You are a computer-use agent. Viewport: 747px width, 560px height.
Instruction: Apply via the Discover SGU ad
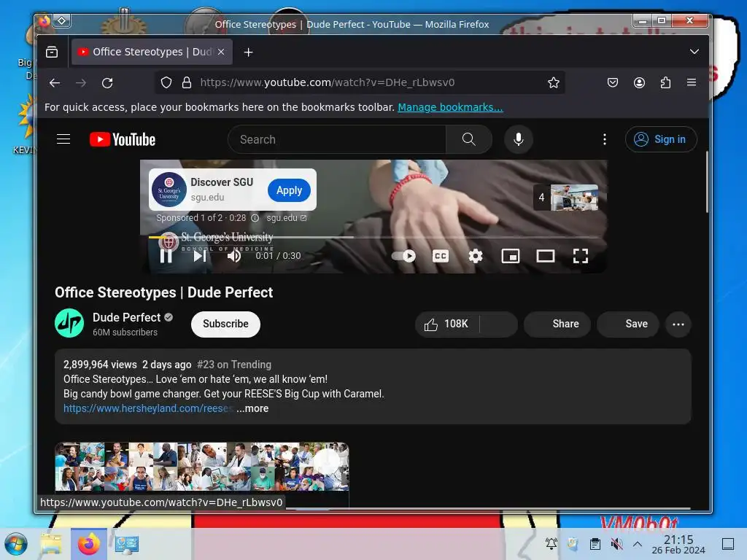[x=289, y=190]
